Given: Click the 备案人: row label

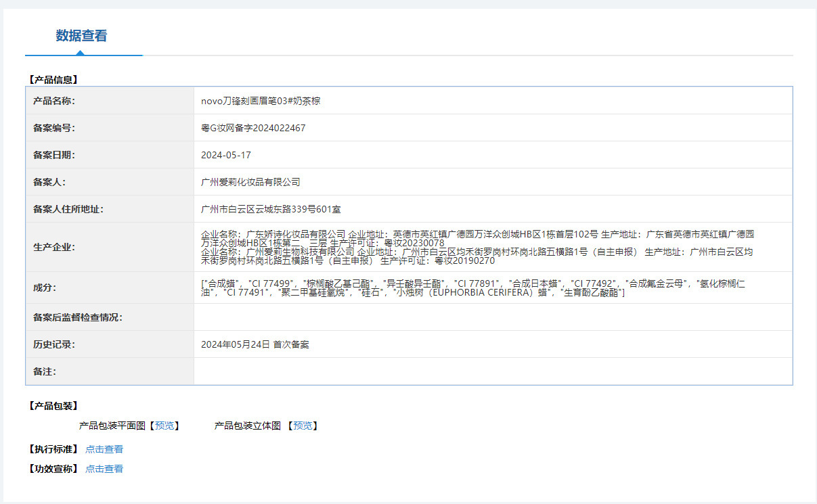Looking at the screenshot, I should [x=49, y=182].
